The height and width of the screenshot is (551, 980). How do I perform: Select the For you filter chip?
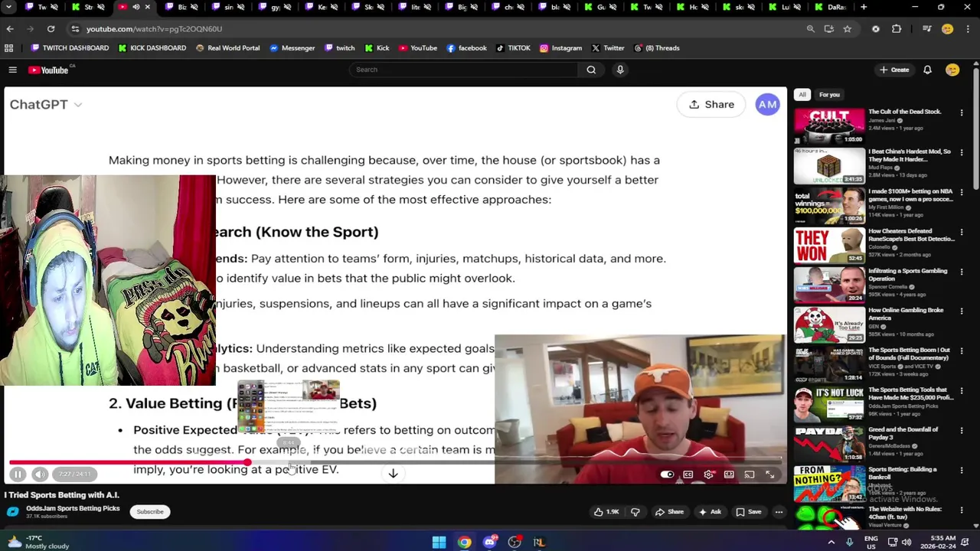pos(829,95)
